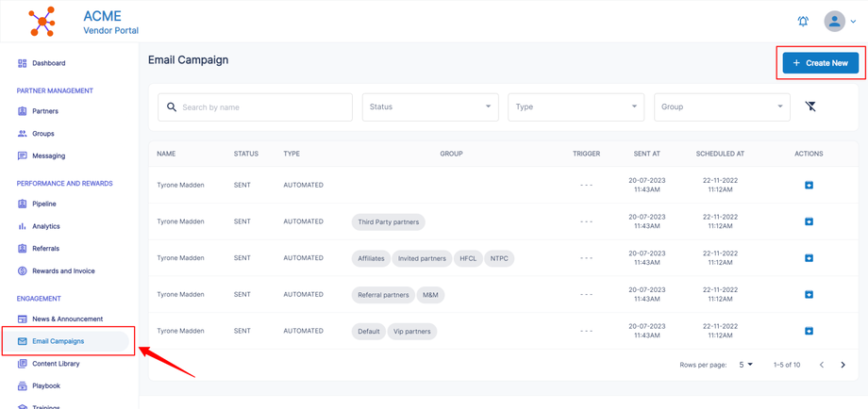The width and height of the screenshot is (868, 409).
Task: Click the ACME logo icon
Action: pos(42,21)
